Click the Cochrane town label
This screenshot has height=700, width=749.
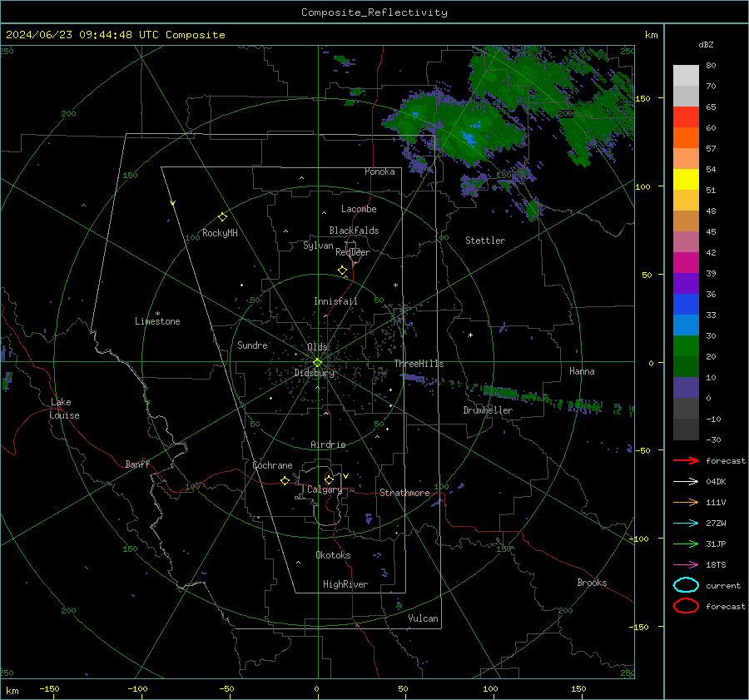click(272, 465)
